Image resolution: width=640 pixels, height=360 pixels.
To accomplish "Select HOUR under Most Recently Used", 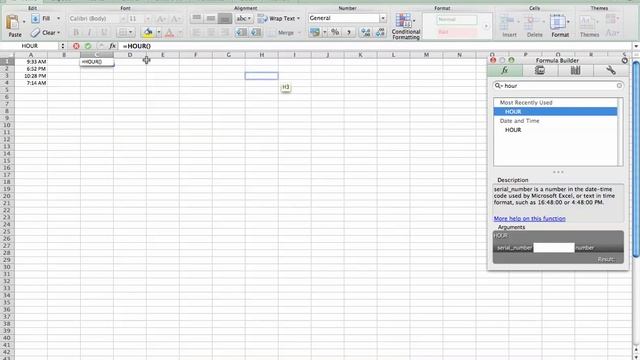I will coord(555,111).
